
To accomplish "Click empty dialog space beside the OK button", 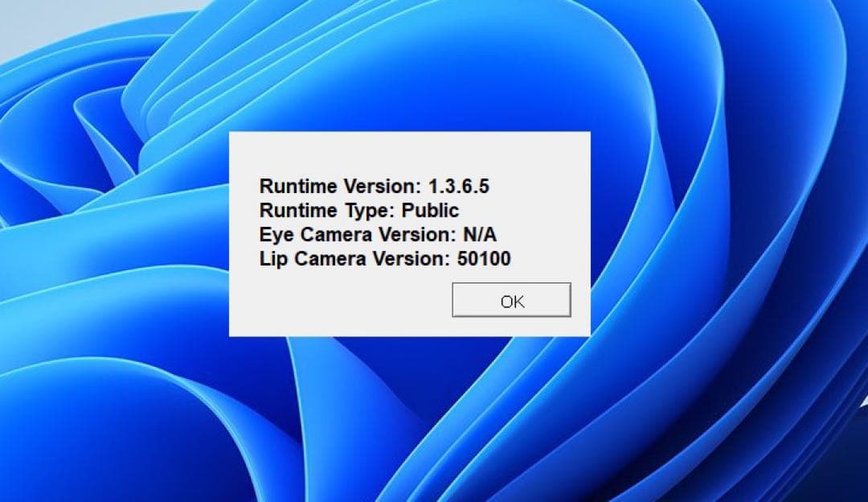I will [338, 302].
